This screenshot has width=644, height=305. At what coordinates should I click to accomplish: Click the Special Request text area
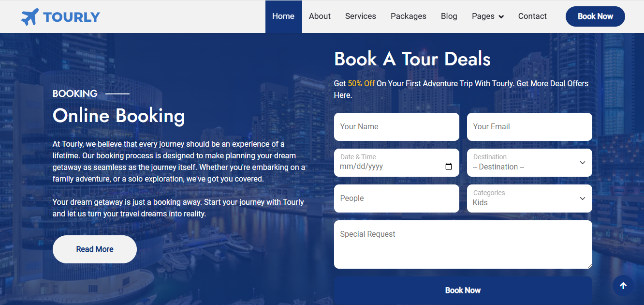463,244
